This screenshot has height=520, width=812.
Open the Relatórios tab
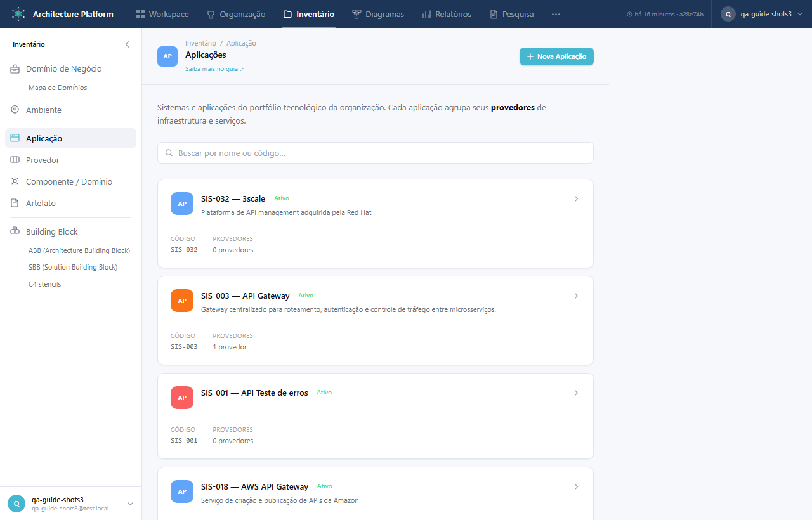pyautogui.click(x=447, y=14)
